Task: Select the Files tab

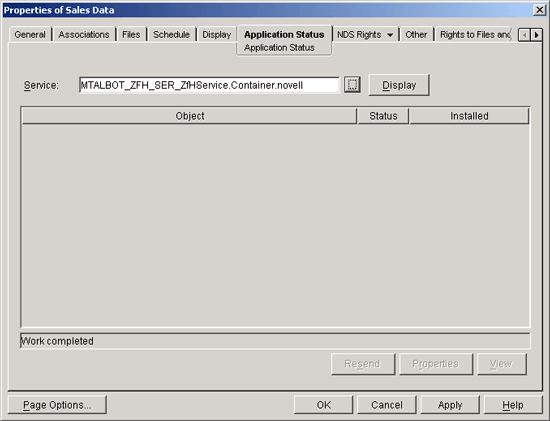Action: coord(131,34)
